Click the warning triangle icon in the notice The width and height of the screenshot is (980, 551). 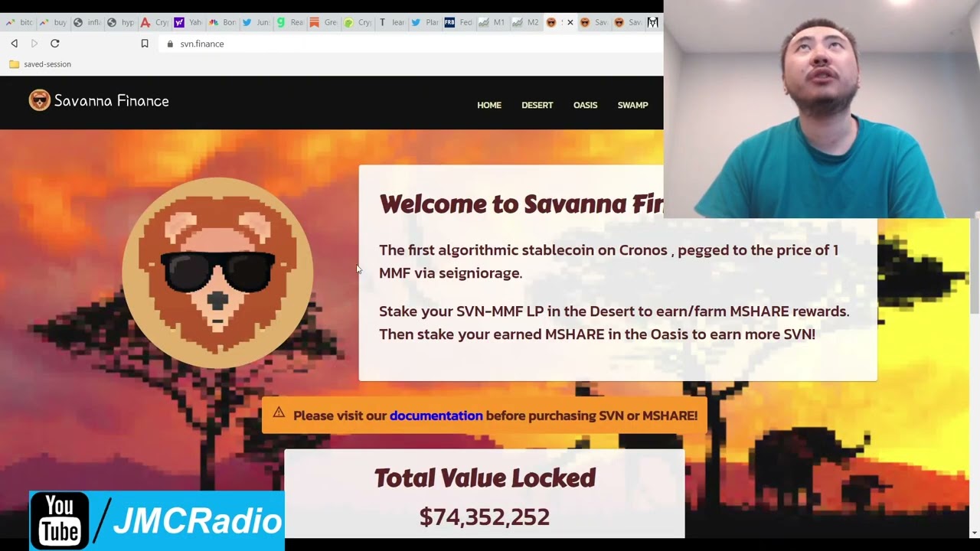[279, 413]
